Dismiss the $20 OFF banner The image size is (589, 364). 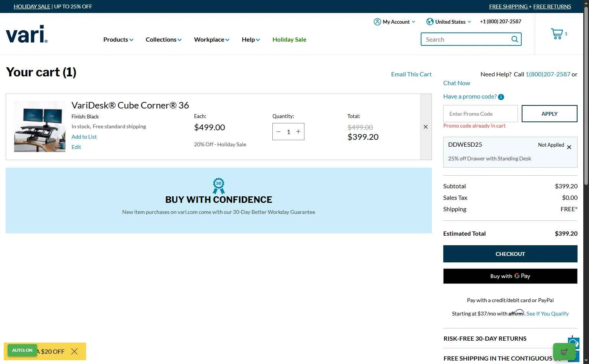[75, 351]
